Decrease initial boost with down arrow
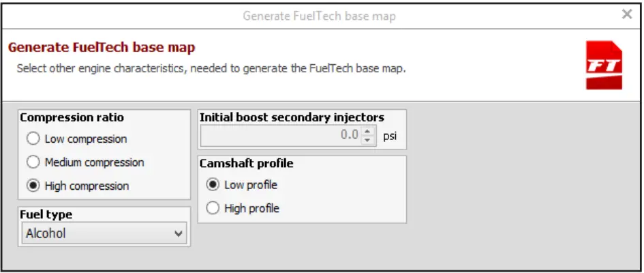This screenshot has height=273, width=644. pyautogui.click(x=368, y=139)
